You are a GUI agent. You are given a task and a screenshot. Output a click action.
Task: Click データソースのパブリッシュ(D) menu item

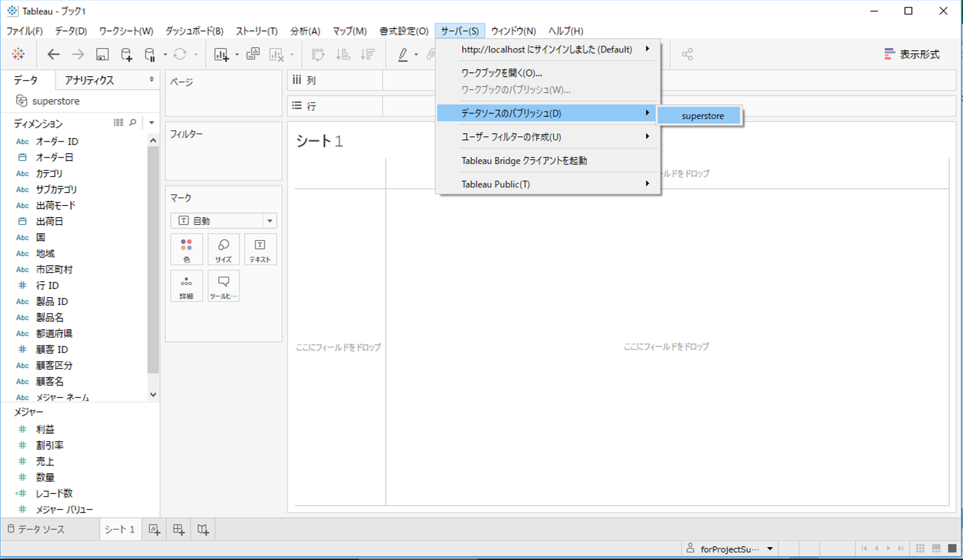tap(547, 114)
